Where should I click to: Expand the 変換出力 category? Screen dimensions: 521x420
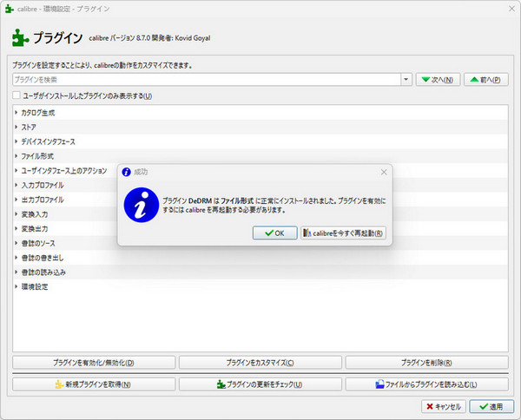[x=16, y=228]
